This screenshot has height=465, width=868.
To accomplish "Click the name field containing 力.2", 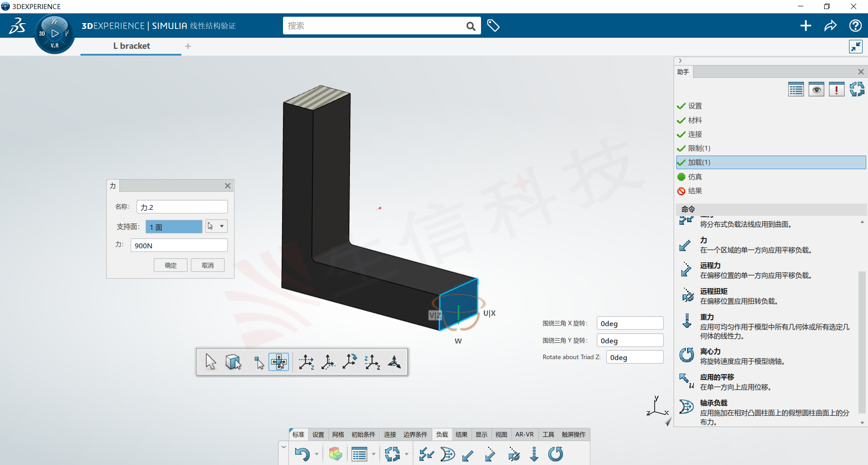I will point(182,207).
